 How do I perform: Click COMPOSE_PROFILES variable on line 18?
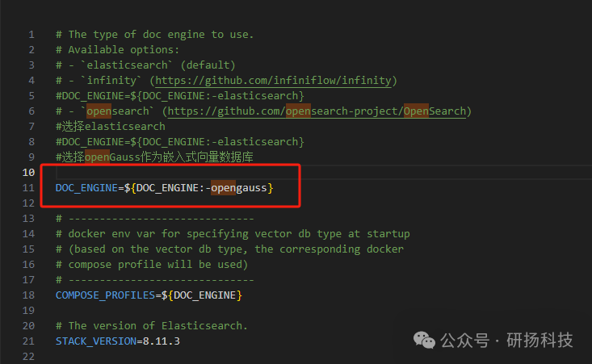[x=105, y=295]
